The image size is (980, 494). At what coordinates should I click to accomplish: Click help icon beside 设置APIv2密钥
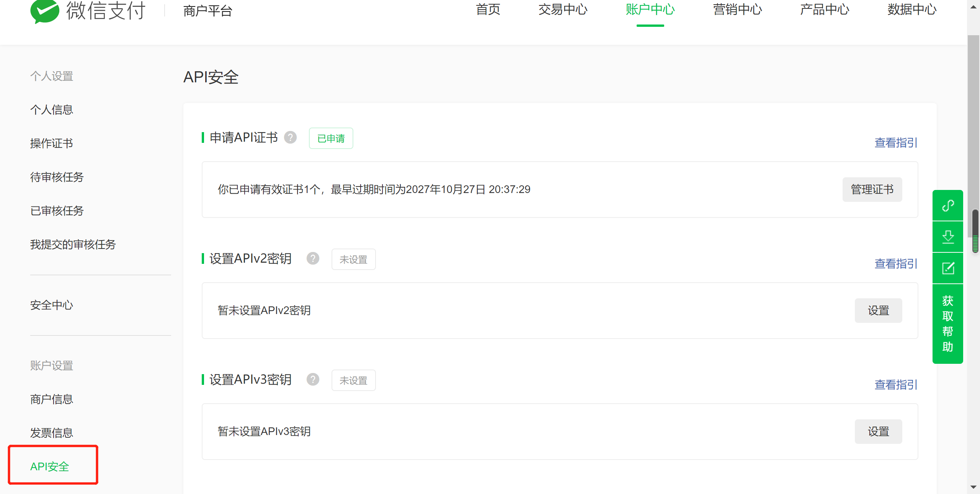(x=313, y=258)
